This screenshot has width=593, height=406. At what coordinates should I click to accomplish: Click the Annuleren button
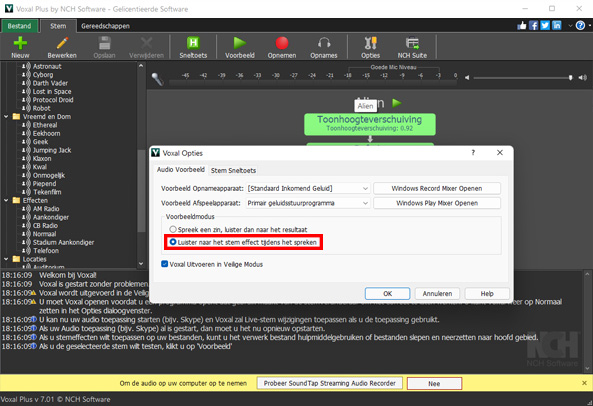point(437,293)
